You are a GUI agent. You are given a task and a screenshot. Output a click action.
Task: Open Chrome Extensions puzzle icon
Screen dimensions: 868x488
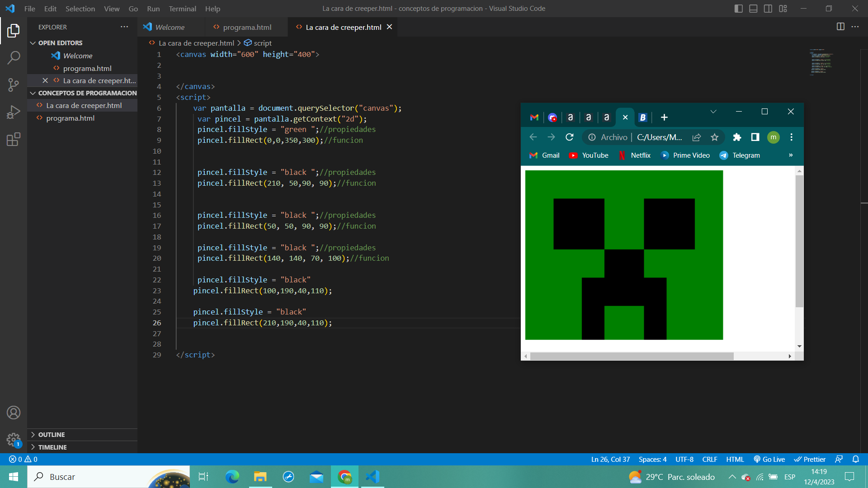pyautogui.click(x=737, y=137)
